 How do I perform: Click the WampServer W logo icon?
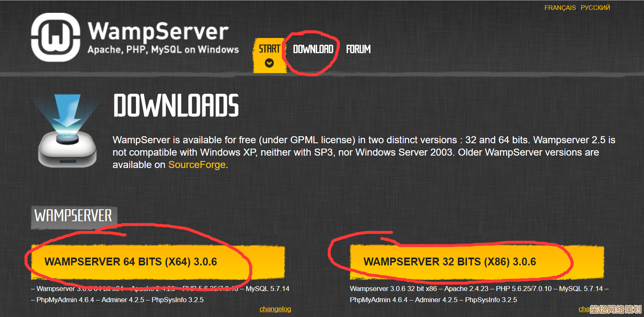point(55,37)
